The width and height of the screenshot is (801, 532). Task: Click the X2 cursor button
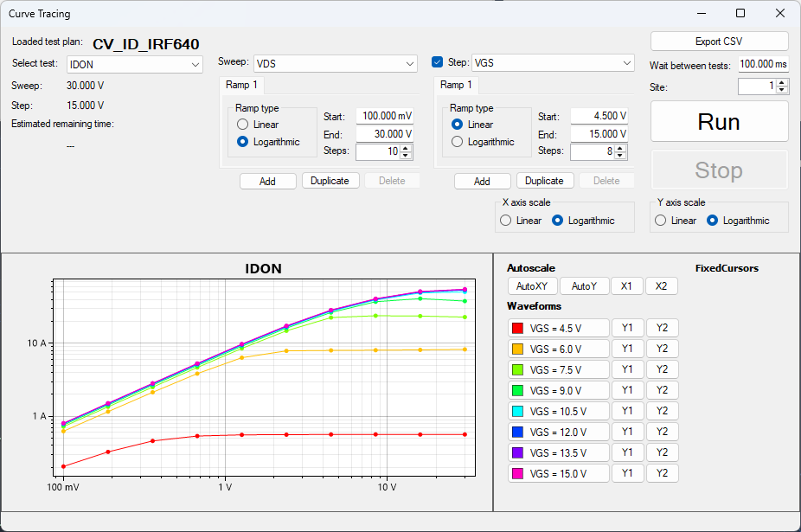[x=661, y=286]
